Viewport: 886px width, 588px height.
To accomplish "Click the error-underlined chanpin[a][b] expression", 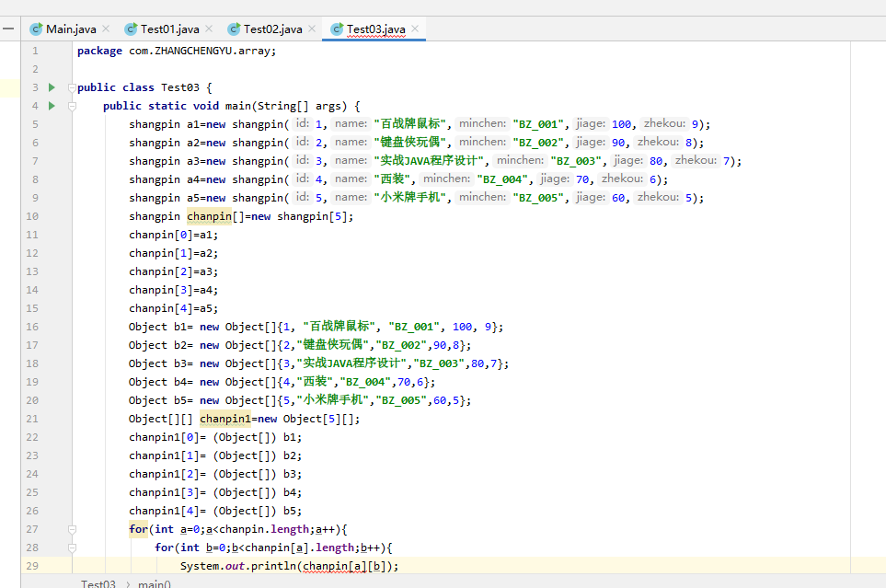I will [x=344, y=566].
